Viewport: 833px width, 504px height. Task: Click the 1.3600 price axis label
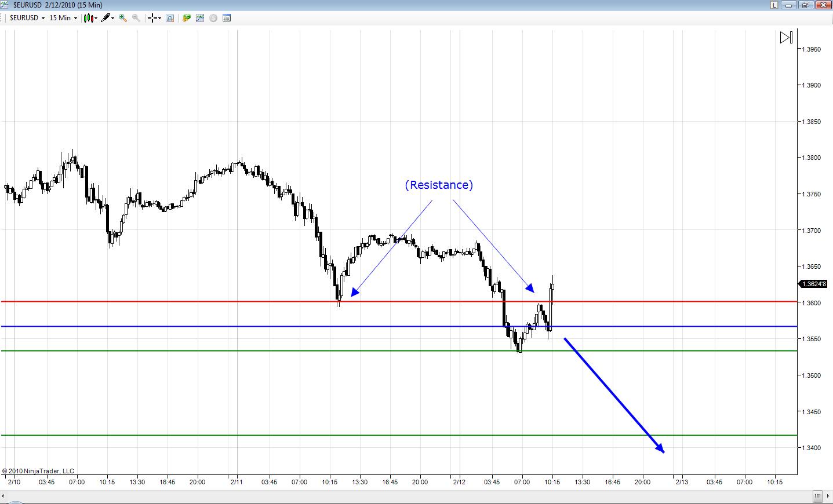(812, 303)
